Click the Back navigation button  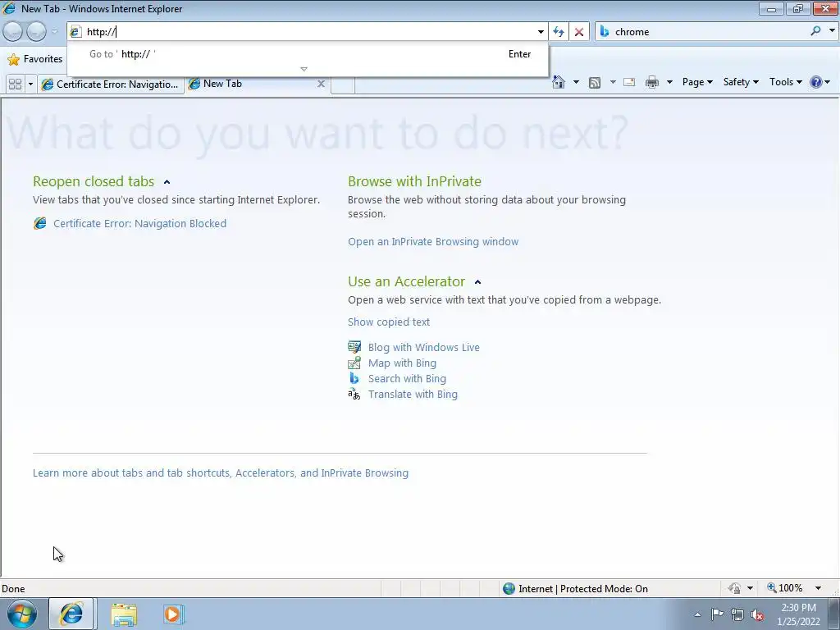coord(13,32)
